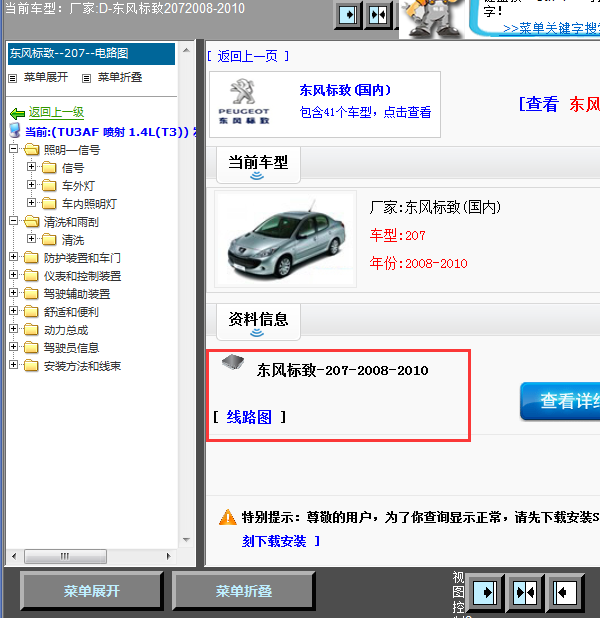
Task: Click the 车型:207 text
Action: click(x=397, y=235)
